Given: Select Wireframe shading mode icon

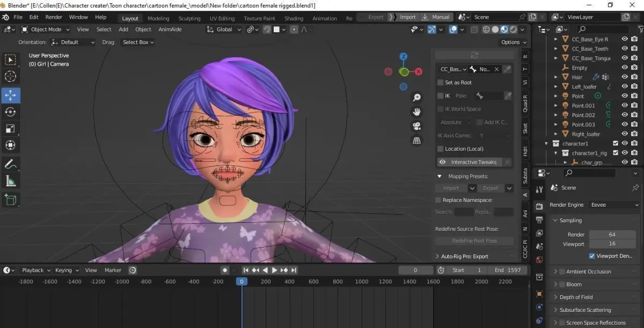Looking at the screenshot, I should click(x=487, y=30).
